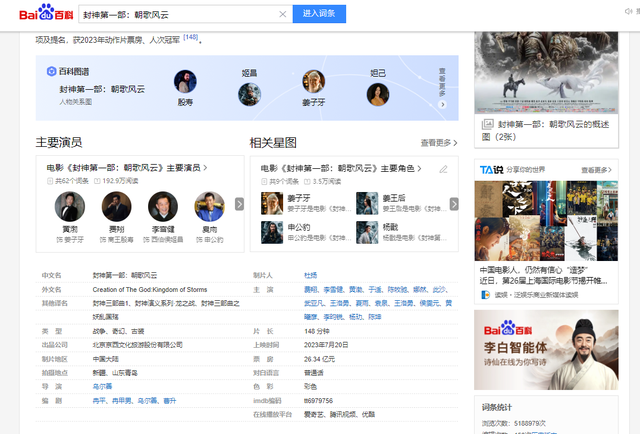Image resolution: width=640 pixels, height=434 pixels.
Task: Open 姜子牙 avatar in relationship graph
Action: pyautogui.click(x=313, y=81)
